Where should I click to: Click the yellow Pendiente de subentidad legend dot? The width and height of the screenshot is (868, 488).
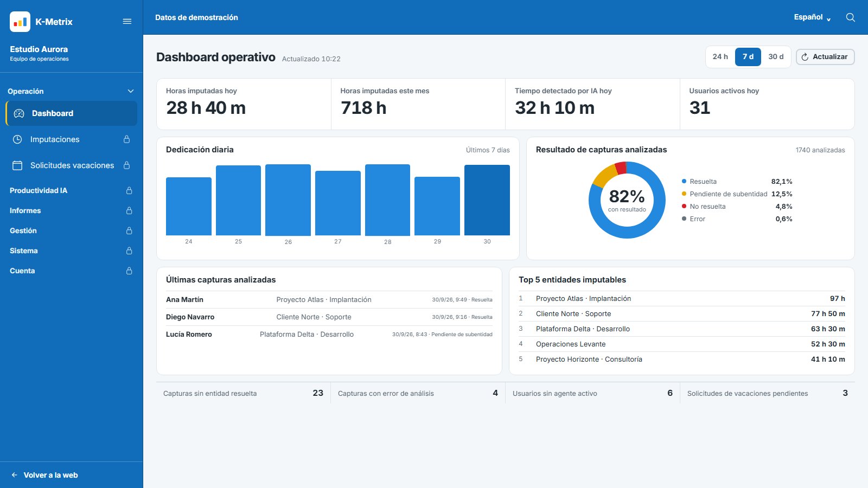coord(684,194)
